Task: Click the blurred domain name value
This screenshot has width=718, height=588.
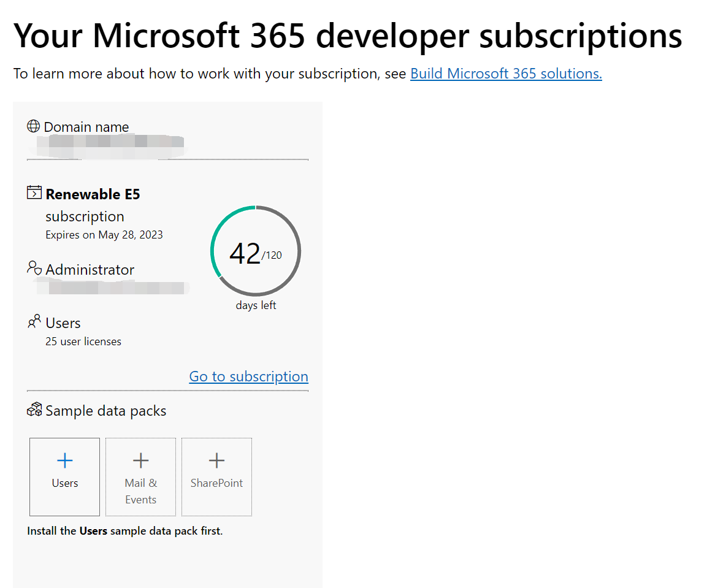Action: click(x=109, y=143)
